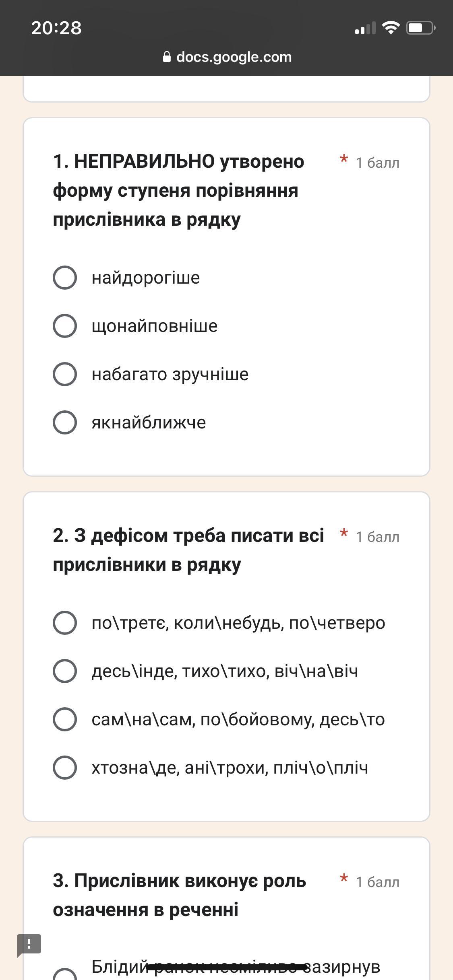The width and height of the screenshot is (453, 980).
Task: Pick 'сам\на\сам, по\бойовому, десь\то' option
Action: pos(65,719)
